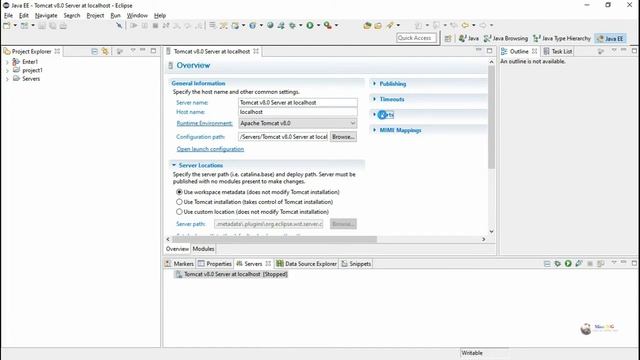
Task: Click the back navigation arrow in toolbar
Action: pos(465,25)
